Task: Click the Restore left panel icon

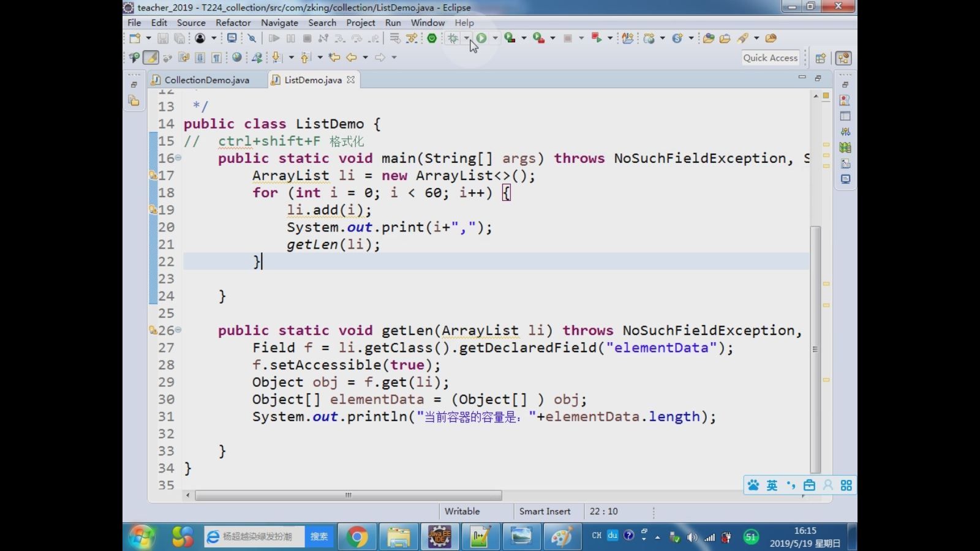Action: pos(134,84)
